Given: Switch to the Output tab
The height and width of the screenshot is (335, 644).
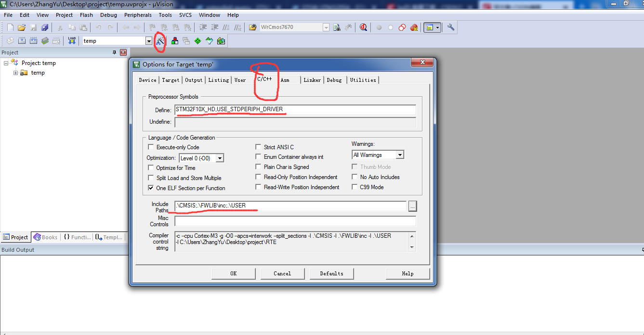Looking at the screenshot, I should [x=194, y=80].
